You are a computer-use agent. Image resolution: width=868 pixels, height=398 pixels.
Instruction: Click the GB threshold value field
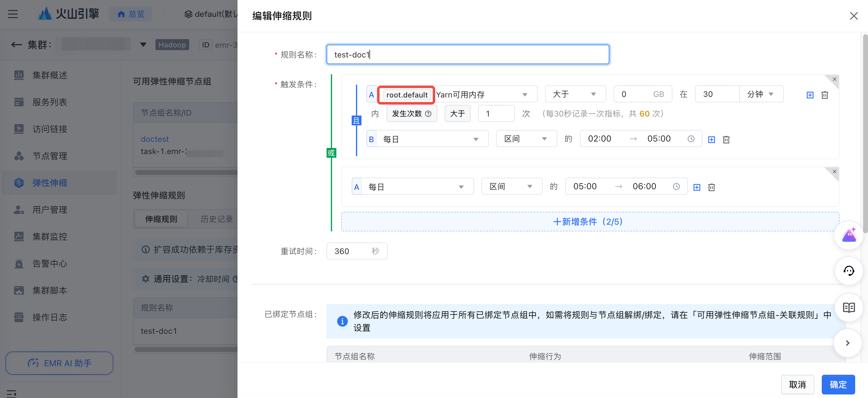tap(642, 94)
